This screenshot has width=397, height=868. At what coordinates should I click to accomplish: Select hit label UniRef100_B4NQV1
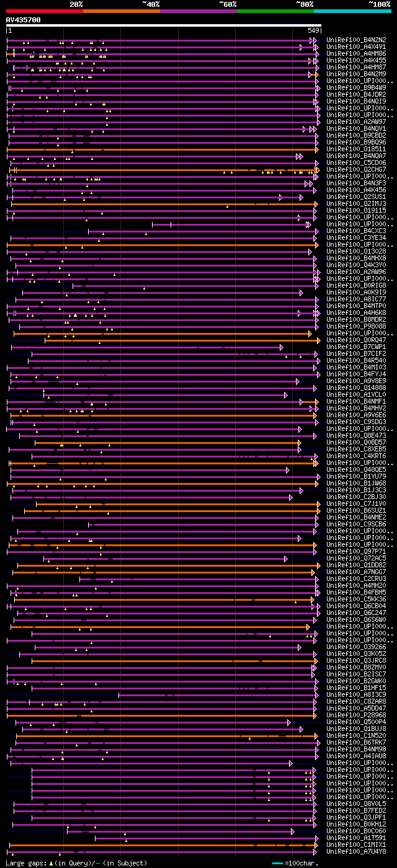coord(355,128)
